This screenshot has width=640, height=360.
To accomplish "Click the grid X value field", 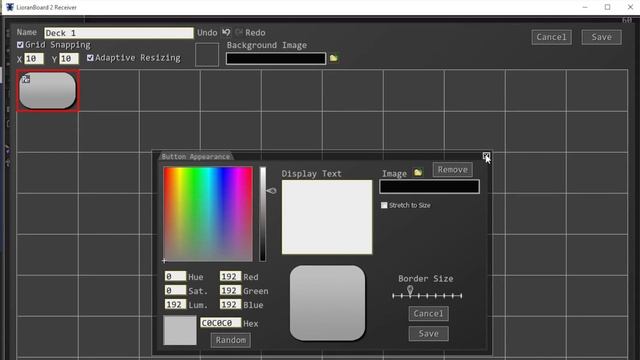I will [x=34, y=59].
